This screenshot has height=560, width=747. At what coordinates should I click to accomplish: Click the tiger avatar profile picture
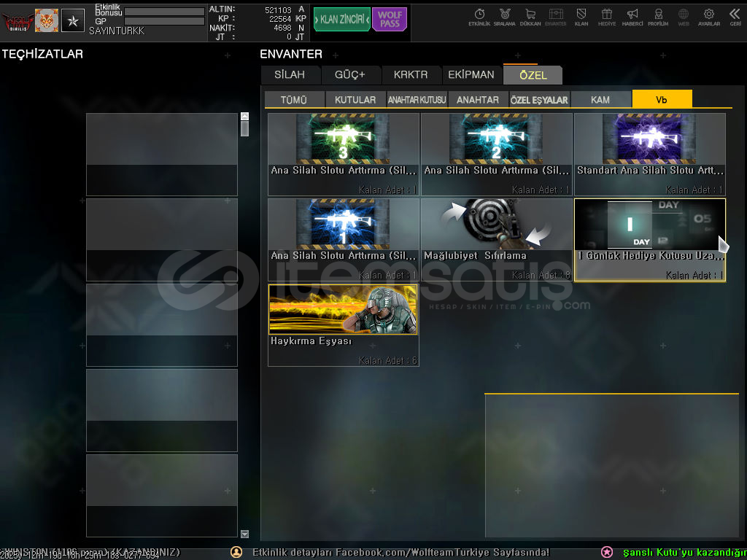(x=47, y=20)
